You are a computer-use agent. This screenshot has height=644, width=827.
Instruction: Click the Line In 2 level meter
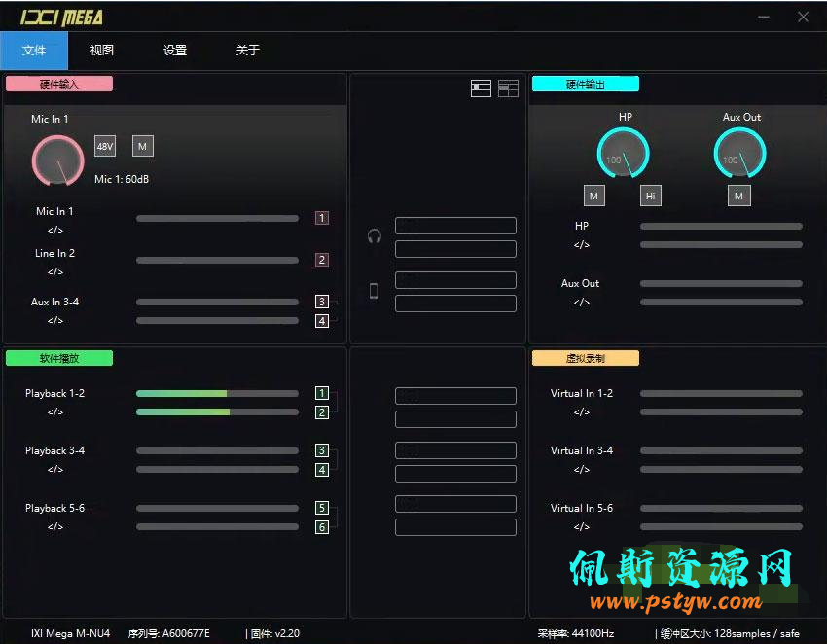(x=217, y=260)
